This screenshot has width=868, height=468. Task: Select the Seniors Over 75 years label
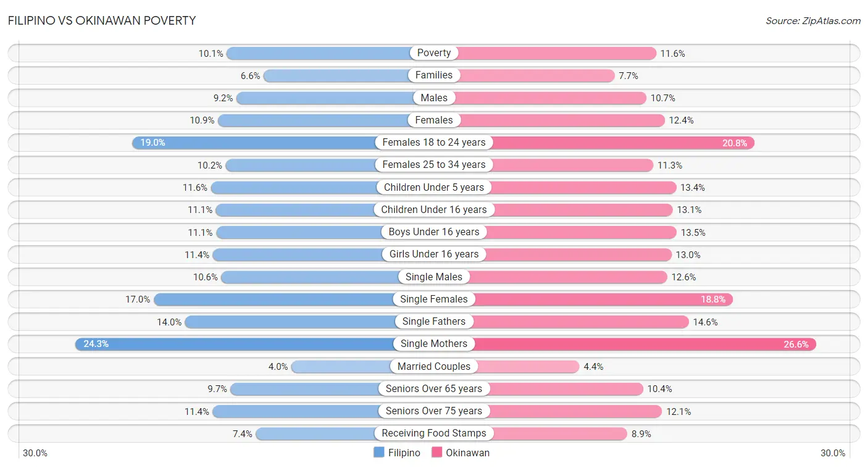tap(434, 411)
